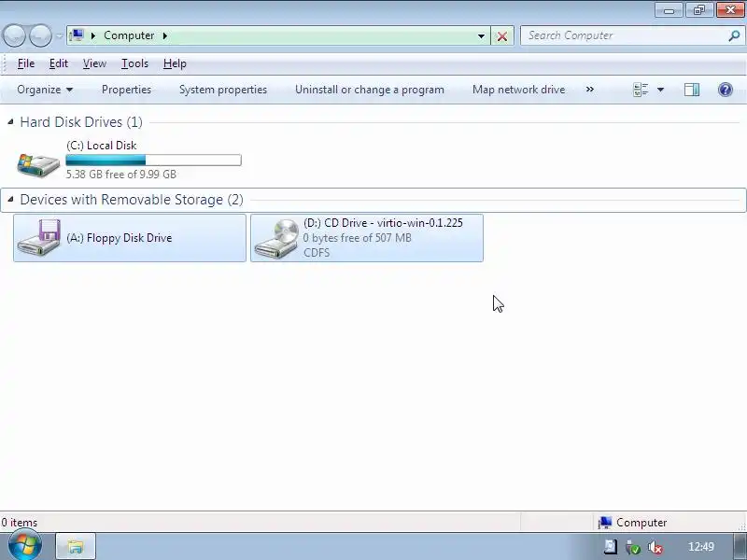Click the red X stop button
The image size is (747, 560).
[x=502, y=36]
